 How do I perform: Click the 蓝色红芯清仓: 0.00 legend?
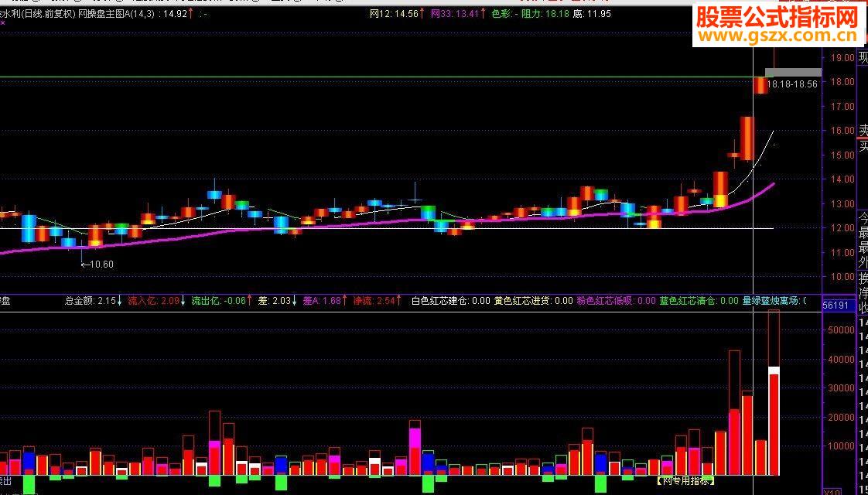699,301
